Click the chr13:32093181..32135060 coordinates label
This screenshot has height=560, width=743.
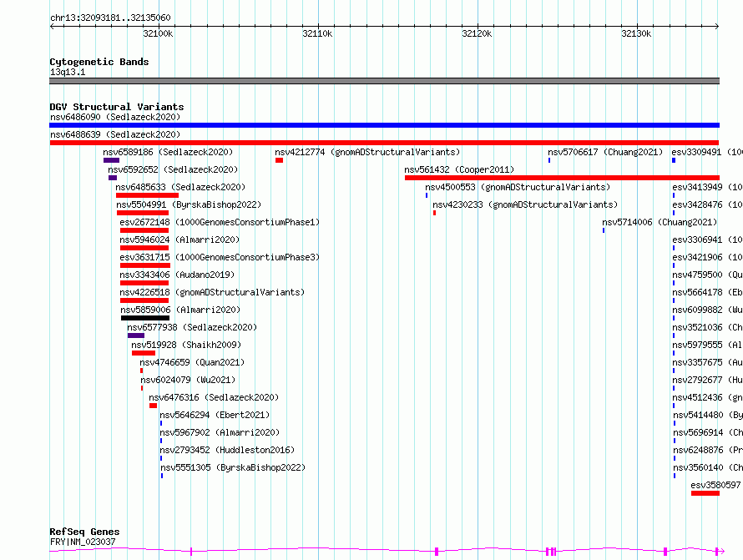pyautogui.click(x=110, y=18)
